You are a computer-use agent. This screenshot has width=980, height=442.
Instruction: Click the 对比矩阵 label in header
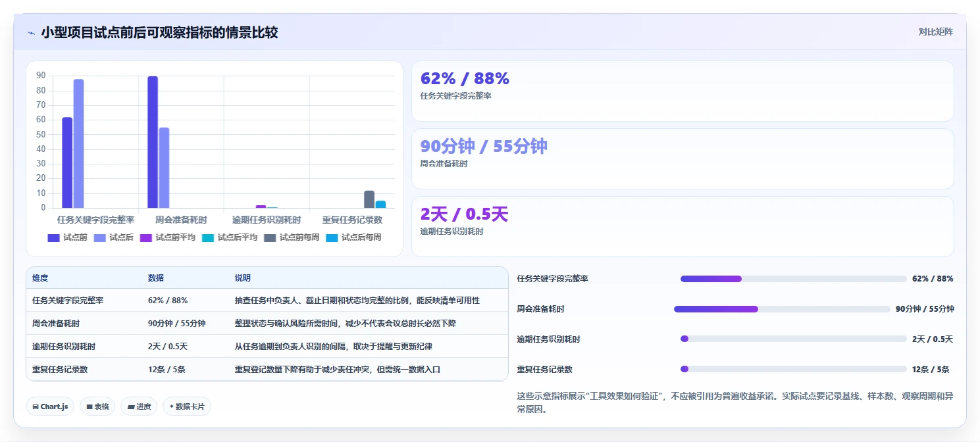point(935,32)
